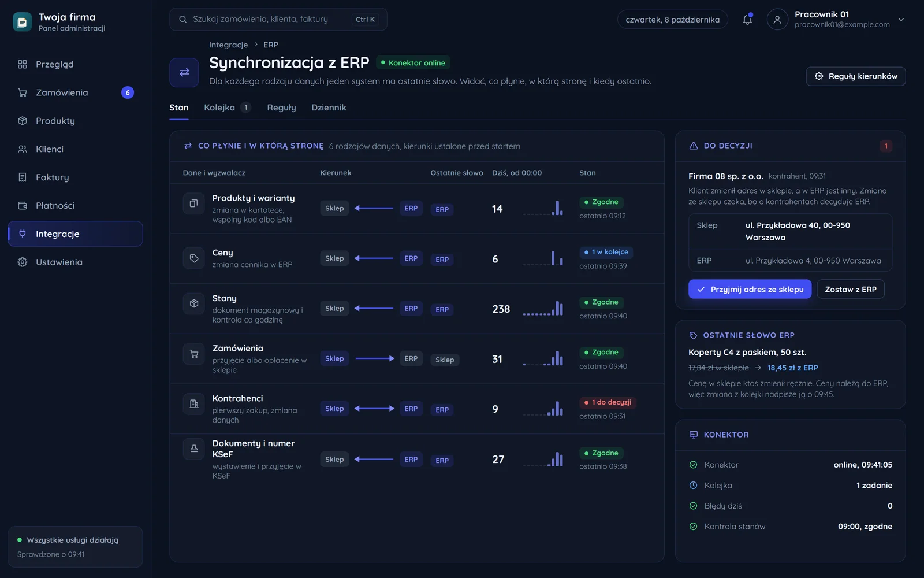Click the user avatar icon
Screen dimensions: 924x578
pos(777,20)
